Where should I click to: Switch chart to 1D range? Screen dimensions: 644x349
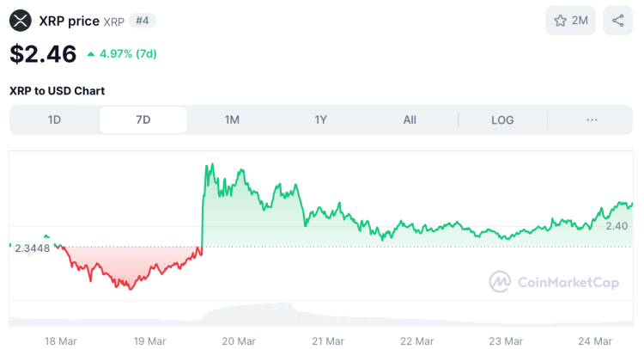54,120
